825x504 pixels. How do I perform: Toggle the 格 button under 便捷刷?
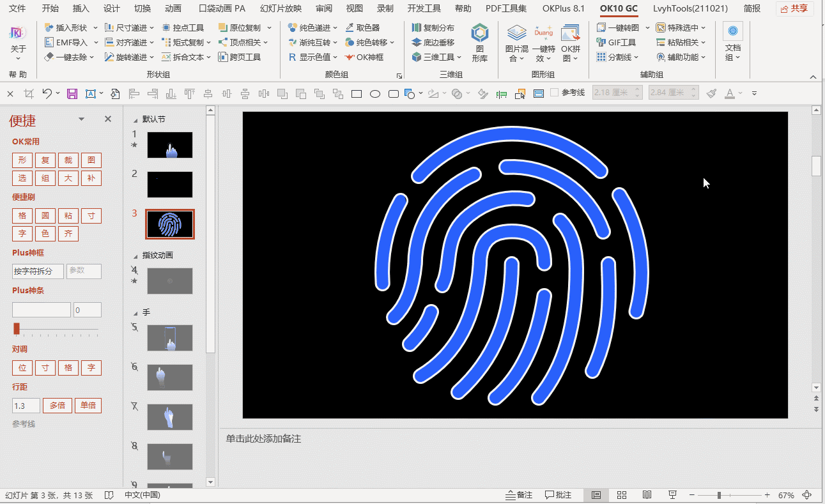pos(22,216)
